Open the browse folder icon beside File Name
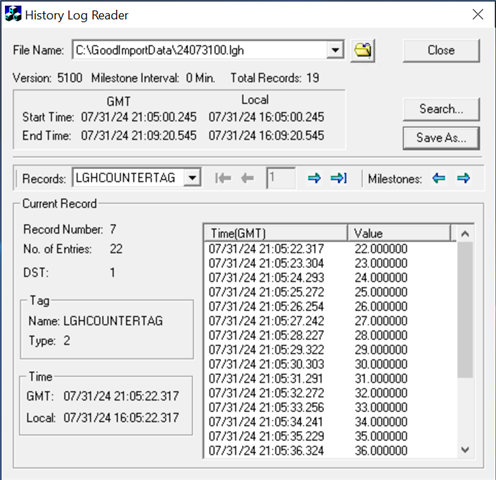Viewport: 496px width, 480px height. click(363, 51)
